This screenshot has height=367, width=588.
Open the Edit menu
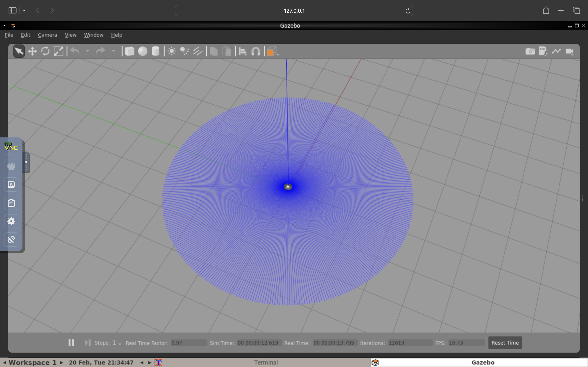tap(25, 35)
